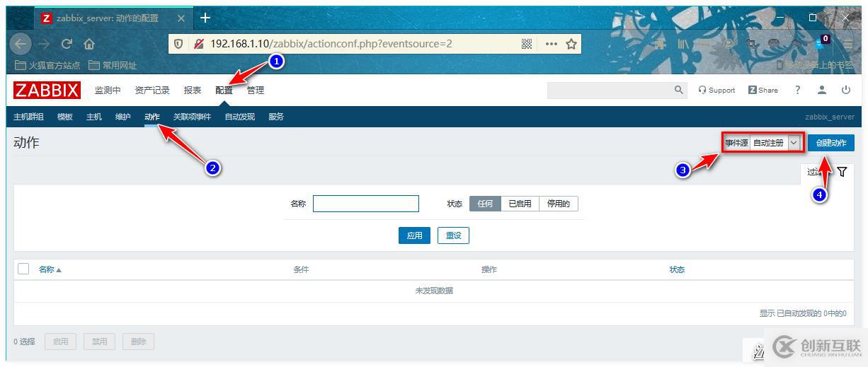The width and height of the screenshot is (868, 367).
Task: Go to the 主机群组 submenu
Action: pos(28,117)
